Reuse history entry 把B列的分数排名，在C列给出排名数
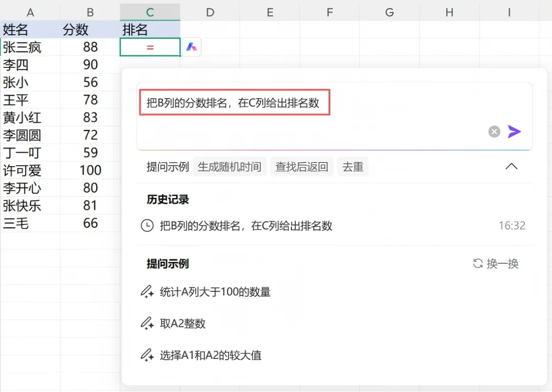 (246, 225)
